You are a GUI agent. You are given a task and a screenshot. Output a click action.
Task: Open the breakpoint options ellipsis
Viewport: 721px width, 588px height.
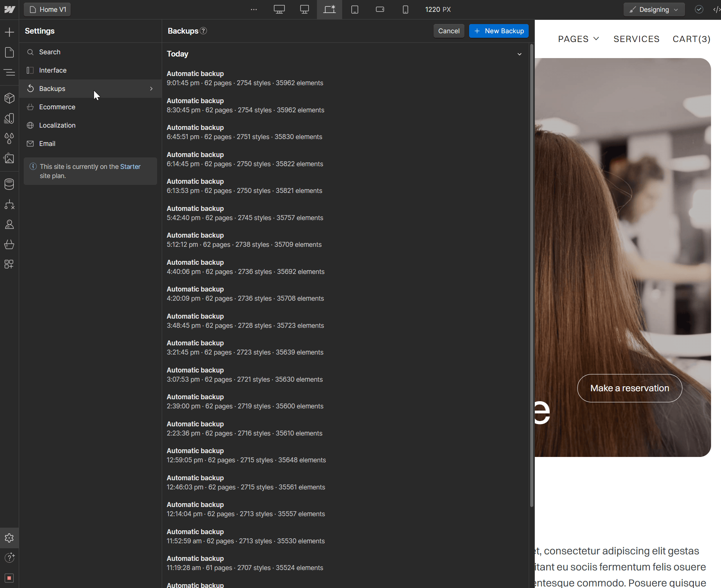click(x=254, y=10)
